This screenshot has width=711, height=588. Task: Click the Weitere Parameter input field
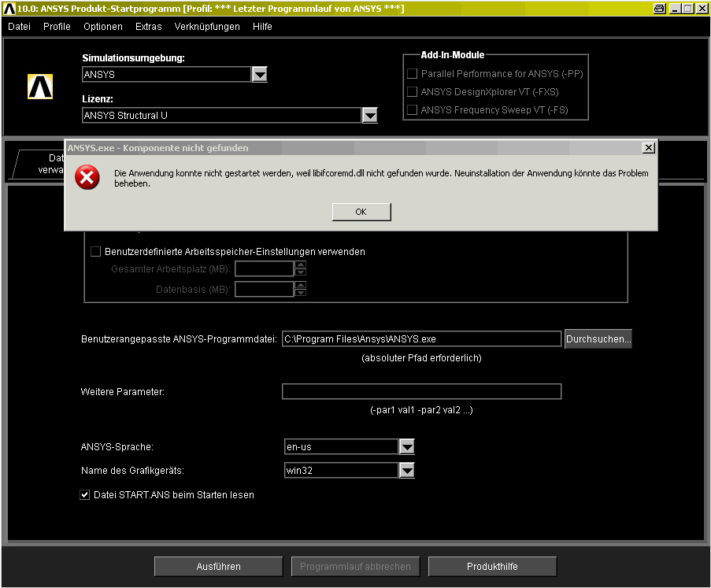422,391
